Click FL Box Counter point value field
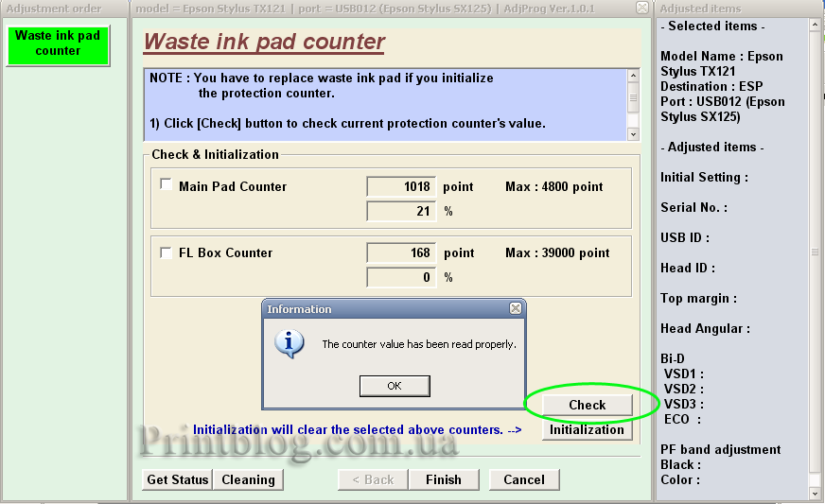 [401, 252]
